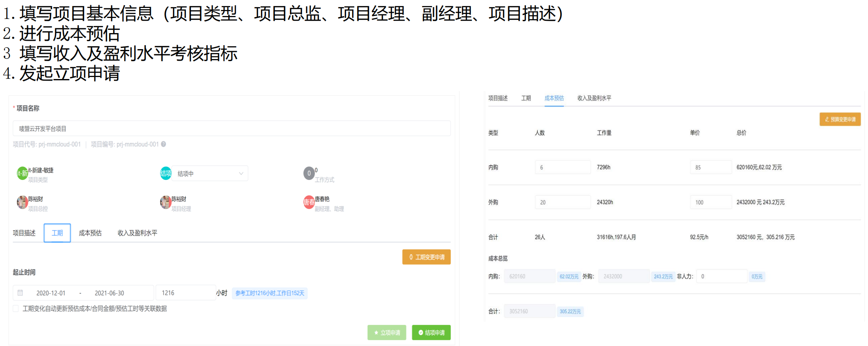Click the 项目名称 input field

pos(232,129)
